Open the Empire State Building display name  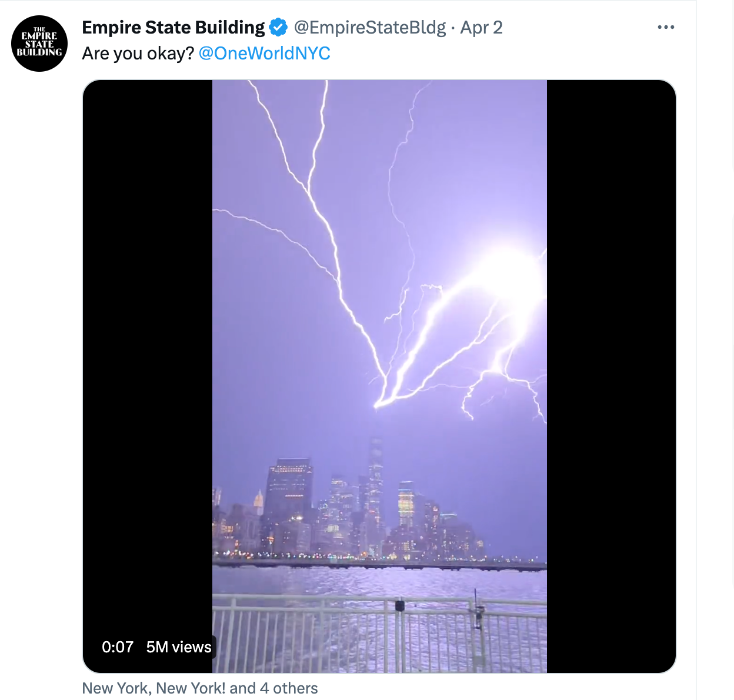coord(174,27)
